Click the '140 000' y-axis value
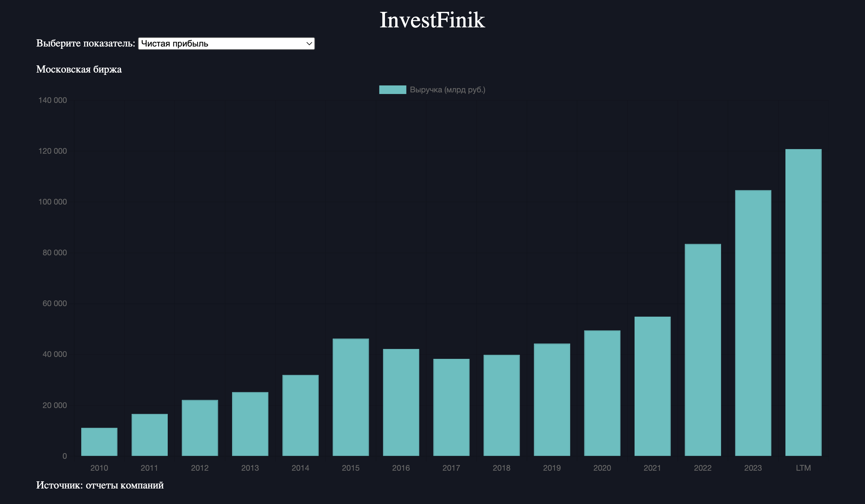Image resolution: width=865 pixels, height=504 pixels. 52,100
